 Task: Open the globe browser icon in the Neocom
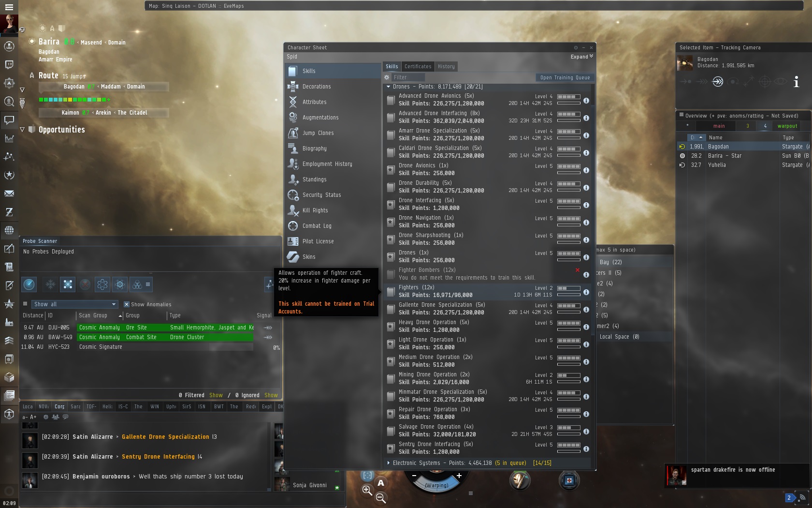[x=9, y=230]
